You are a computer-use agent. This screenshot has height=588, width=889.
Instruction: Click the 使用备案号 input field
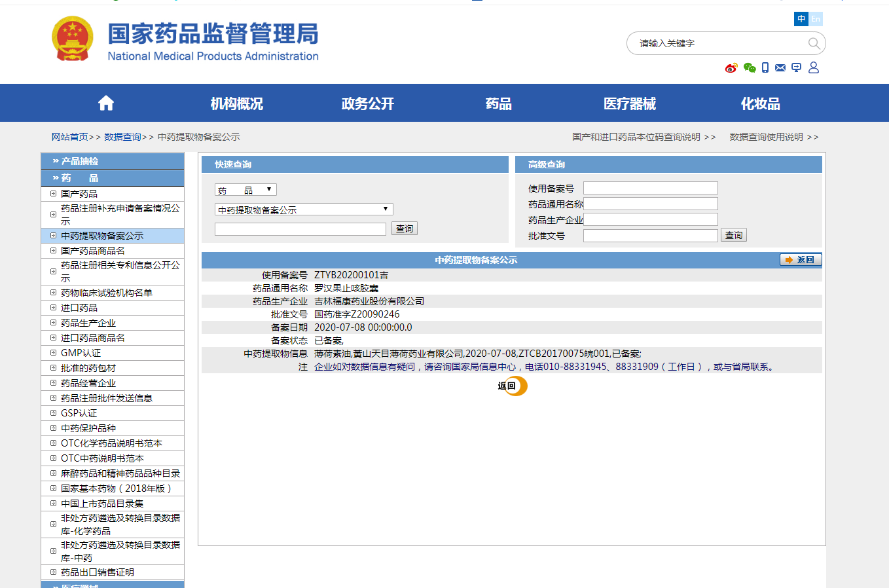[x=650, y=188]
